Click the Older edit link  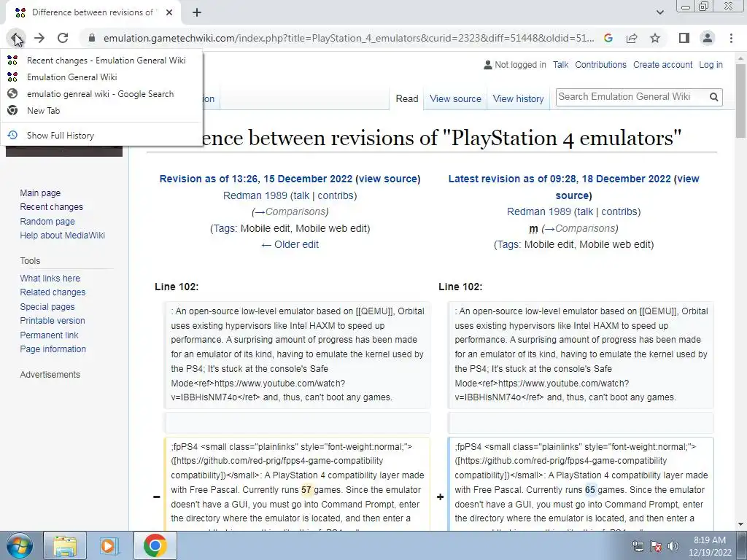[x=290, y=245]
